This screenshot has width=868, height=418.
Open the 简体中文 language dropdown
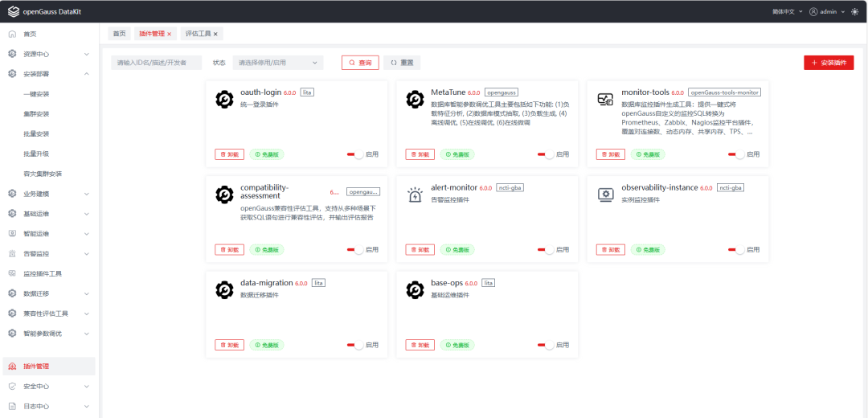pyautogui.click(x=787, y=11)
